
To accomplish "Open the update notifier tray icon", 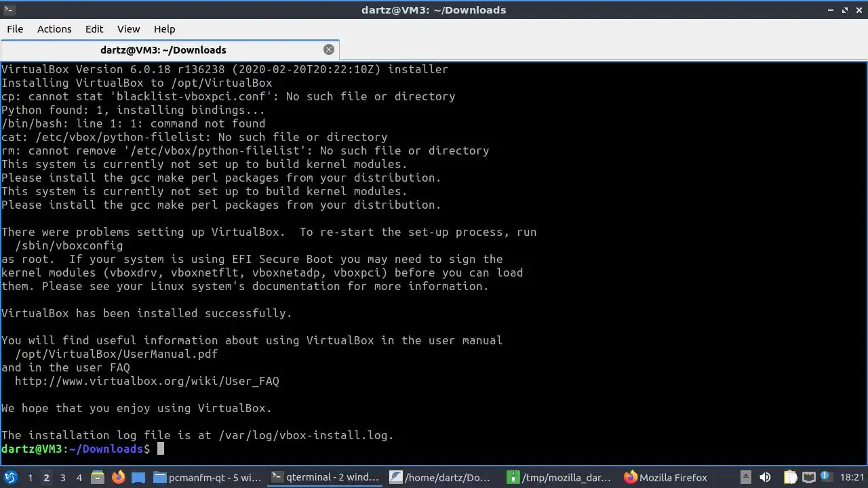I will tap(826, 477).
